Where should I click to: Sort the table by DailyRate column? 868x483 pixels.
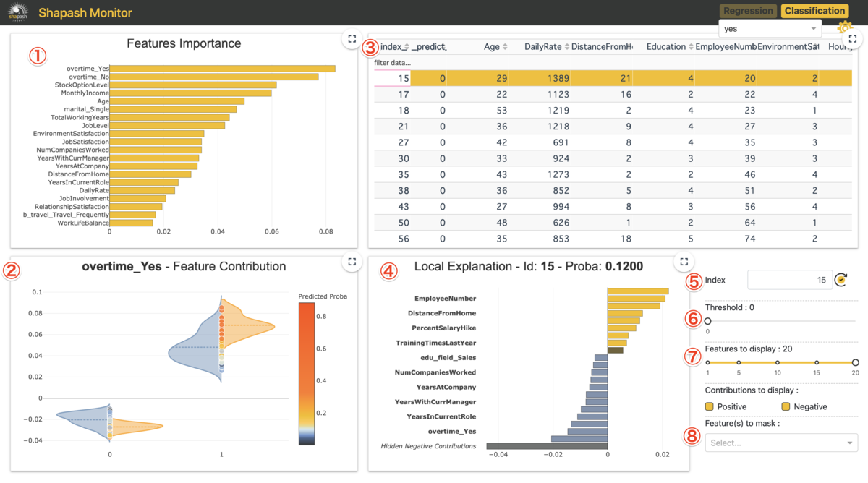[567, 47]
